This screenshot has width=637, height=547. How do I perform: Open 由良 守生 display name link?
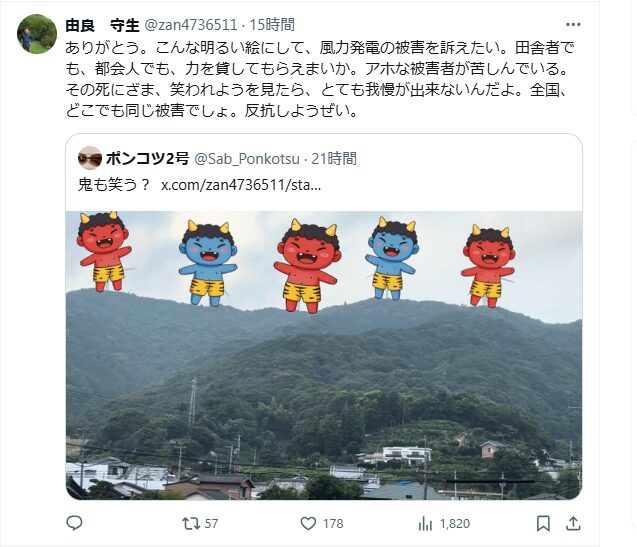tap(102, 25)
